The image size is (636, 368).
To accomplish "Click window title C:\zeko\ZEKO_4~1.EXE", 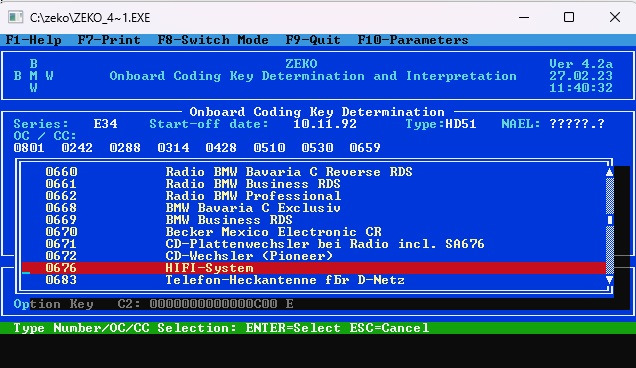I will pyautogui.click(x=90, y=17).
